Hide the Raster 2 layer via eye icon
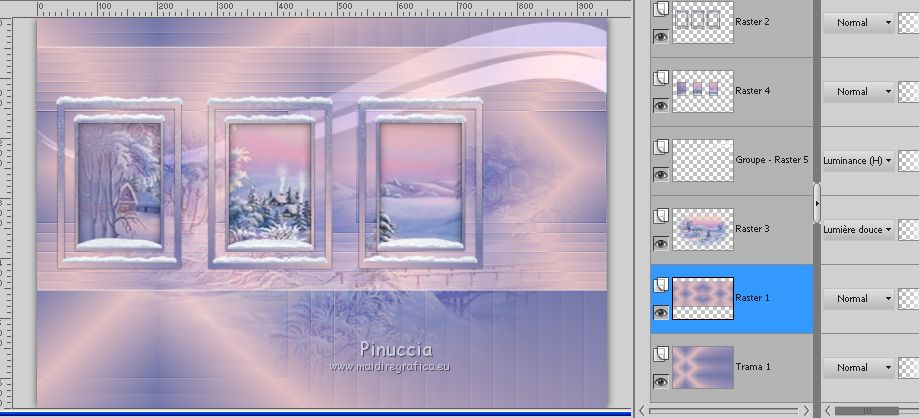Viewport: 919px width, 418px height. pos(661,37)
